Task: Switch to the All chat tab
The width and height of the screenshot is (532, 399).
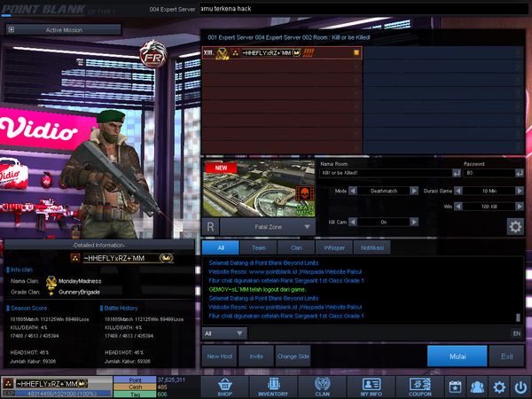Action: pos(221,247)
